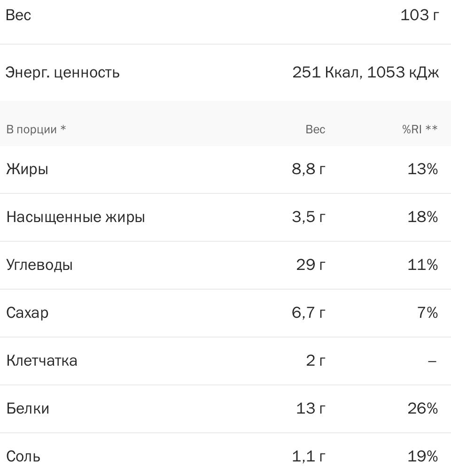The height and width of the screenshot is (476, 451).
Task: Select the Клетчатка row label
Action: [42, 361]
